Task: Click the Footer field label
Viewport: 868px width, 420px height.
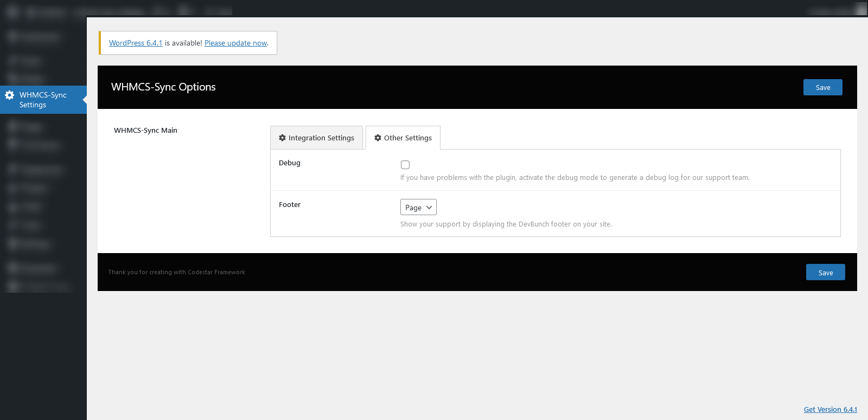Action: (290, 205)
